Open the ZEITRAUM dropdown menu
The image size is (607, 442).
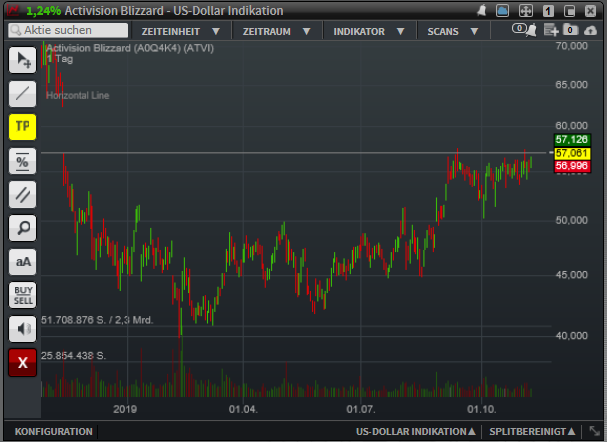[277, 31]
